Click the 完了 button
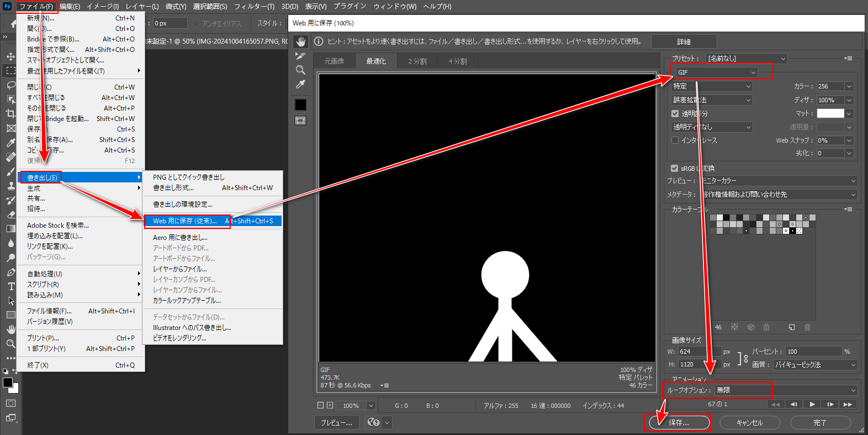 coord(820,423)
